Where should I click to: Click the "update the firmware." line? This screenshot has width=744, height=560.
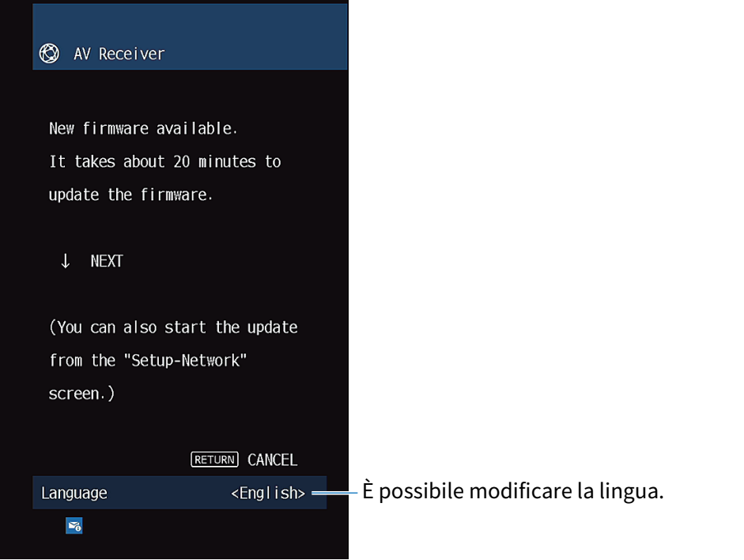tap(130, 195)
